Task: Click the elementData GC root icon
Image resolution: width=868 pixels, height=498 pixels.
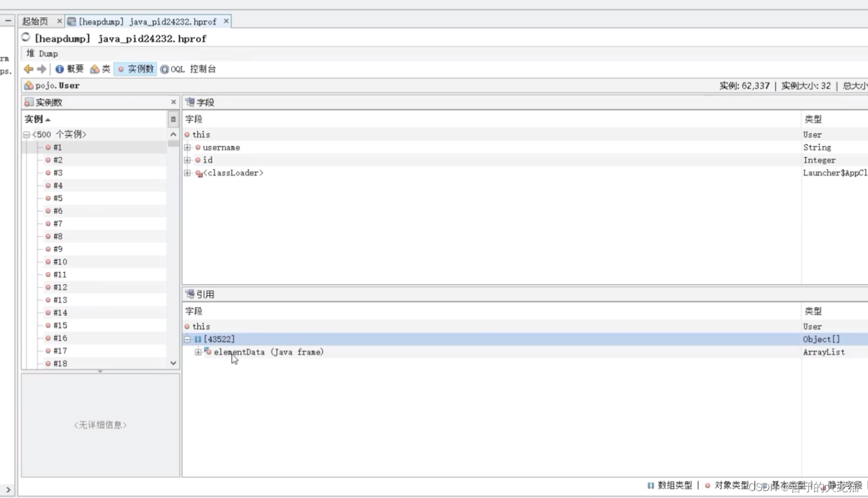Action: (207, 351)
